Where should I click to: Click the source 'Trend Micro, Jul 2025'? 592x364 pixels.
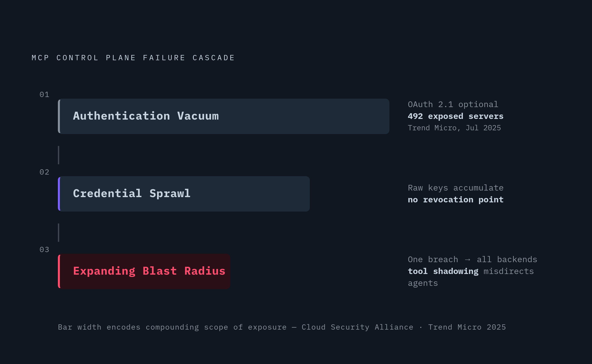(x=455, y=128)
